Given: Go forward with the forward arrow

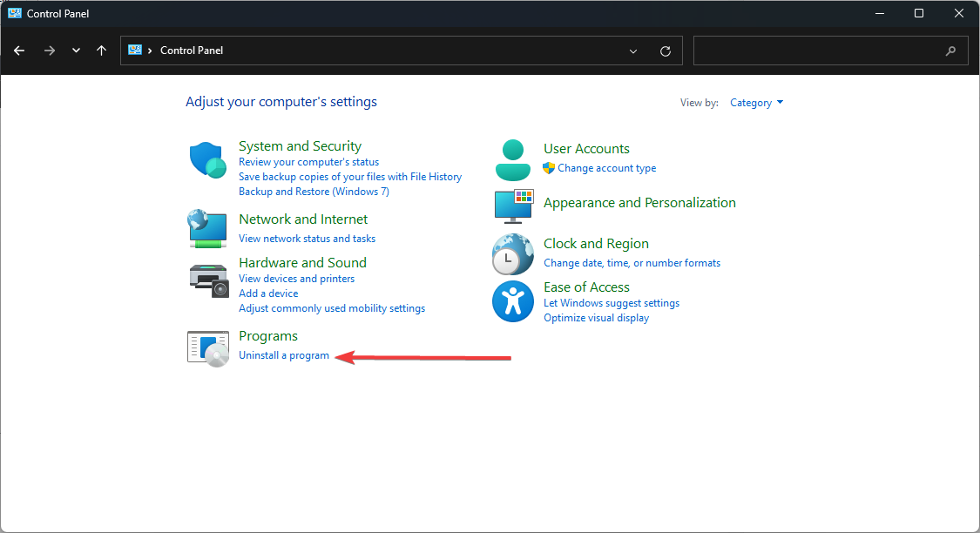Looking at the screenshot, I should (x=50, y=51).
